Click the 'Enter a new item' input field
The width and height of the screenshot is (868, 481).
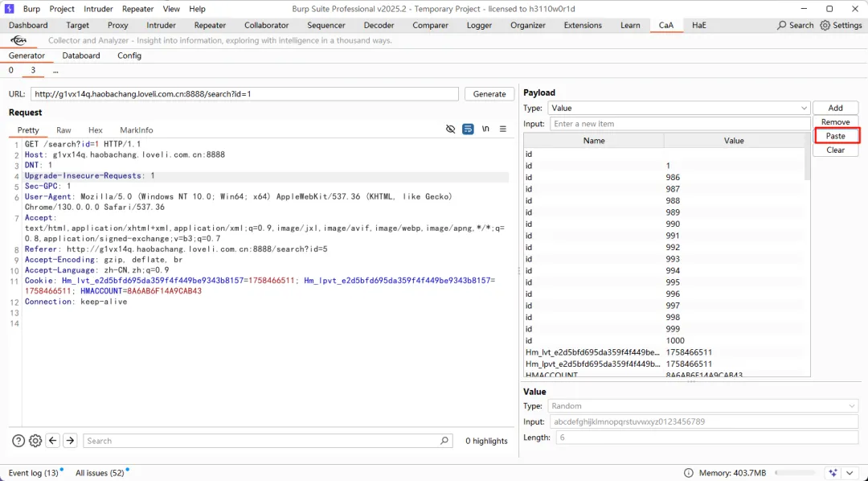coord(680,124)
